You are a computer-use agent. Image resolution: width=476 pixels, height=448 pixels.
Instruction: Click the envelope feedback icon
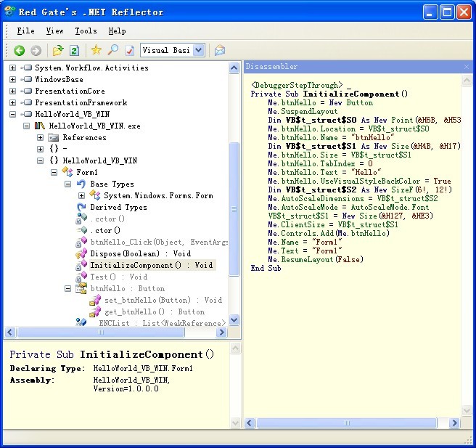219,50
